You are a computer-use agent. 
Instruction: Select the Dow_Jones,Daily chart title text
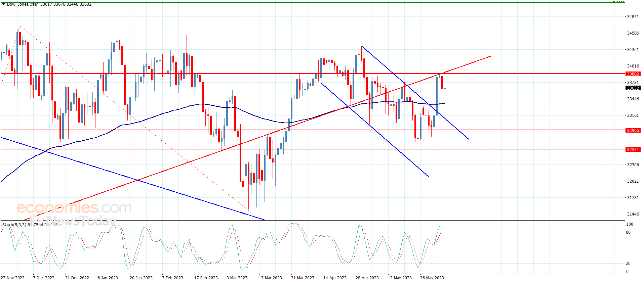22,4
